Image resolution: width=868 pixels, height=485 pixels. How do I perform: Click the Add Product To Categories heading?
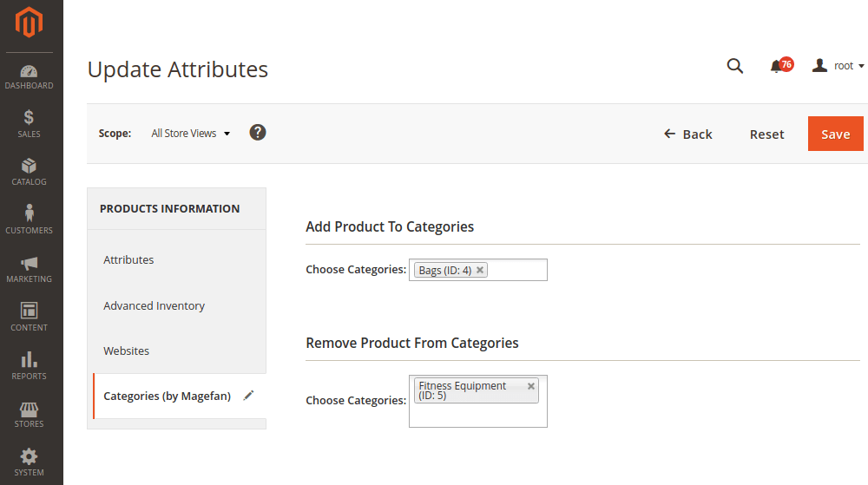click(x=390, y=226)
